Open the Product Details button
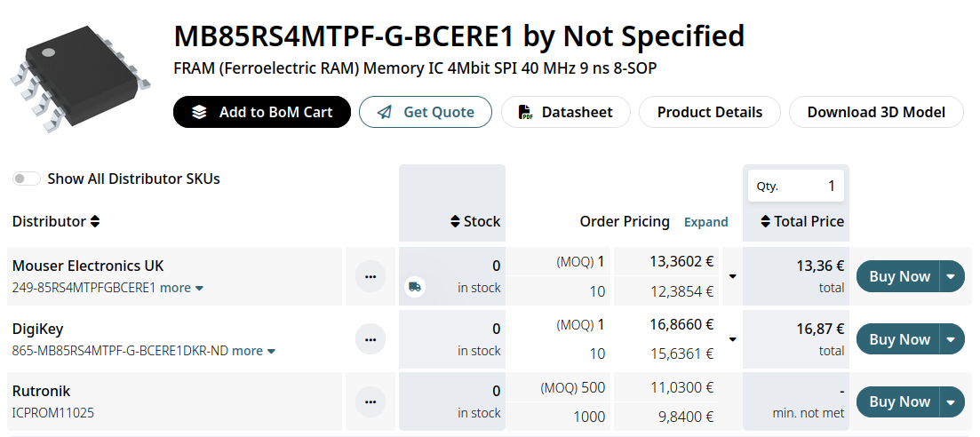 [x=709, y=112]
